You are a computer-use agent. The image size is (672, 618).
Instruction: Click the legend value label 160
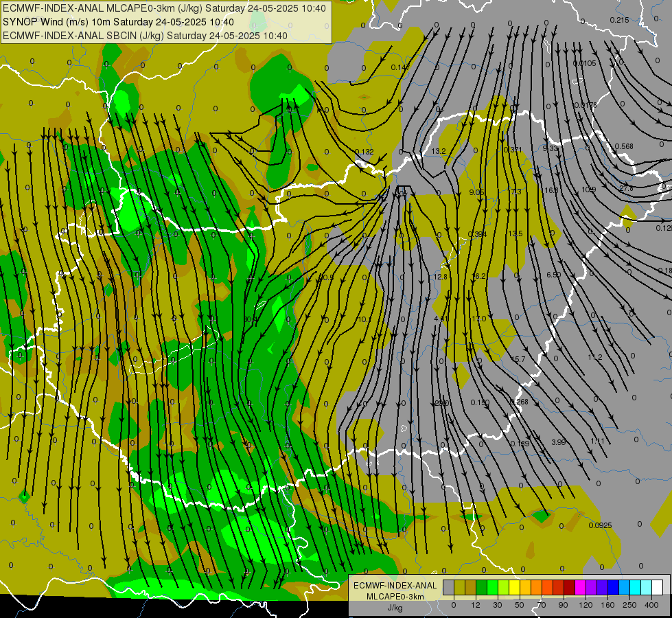607,605
